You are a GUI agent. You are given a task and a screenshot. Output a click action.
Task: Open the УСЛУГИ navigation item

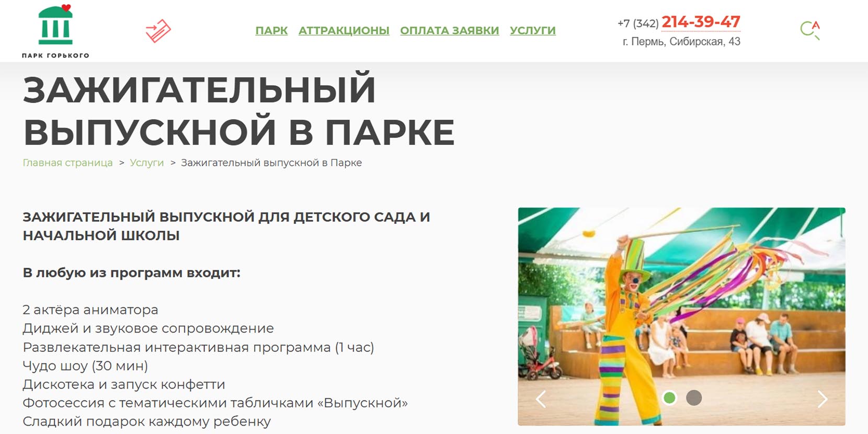coord(533,31)
